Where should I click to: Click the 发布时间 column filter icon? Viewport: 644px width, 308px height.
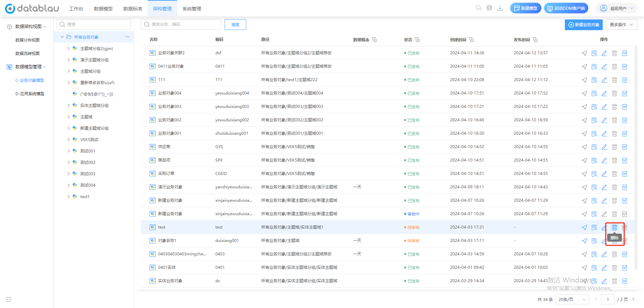pos(535,40)
